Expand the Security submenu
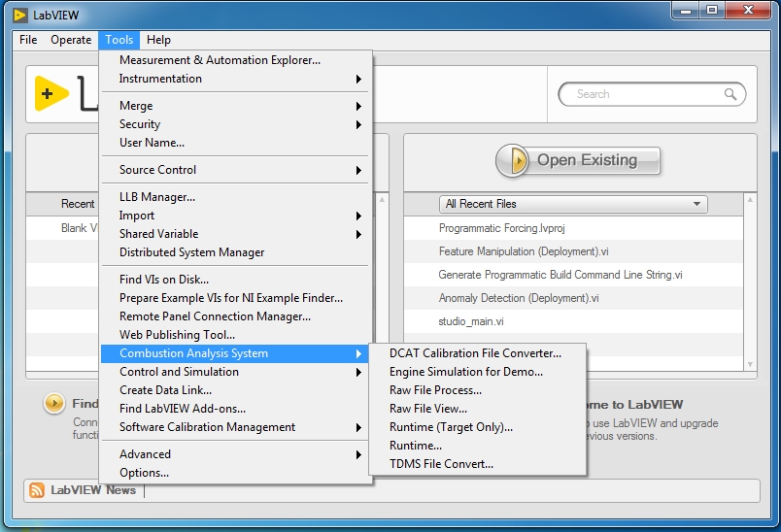 click(x=235, y=124)
